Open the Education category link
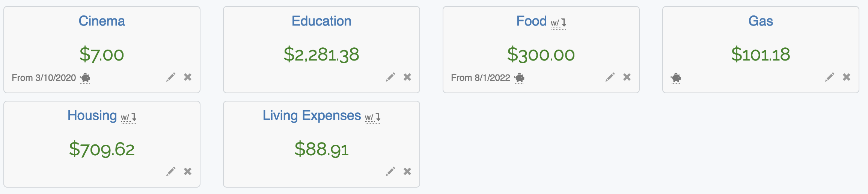 (x=321, y=21)
